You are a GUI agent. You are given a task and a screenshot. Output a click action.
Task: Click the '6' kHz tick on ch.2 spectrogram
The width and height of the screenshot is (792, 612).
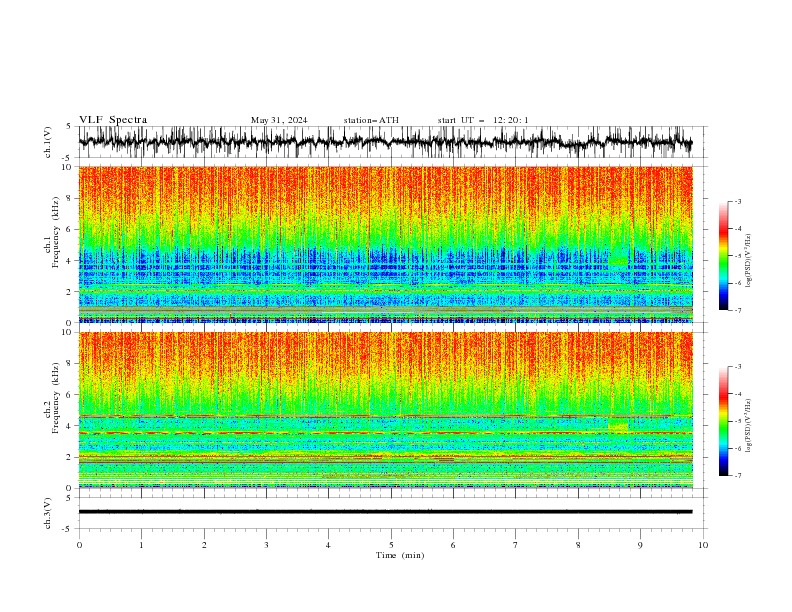[x=69, y=395]
